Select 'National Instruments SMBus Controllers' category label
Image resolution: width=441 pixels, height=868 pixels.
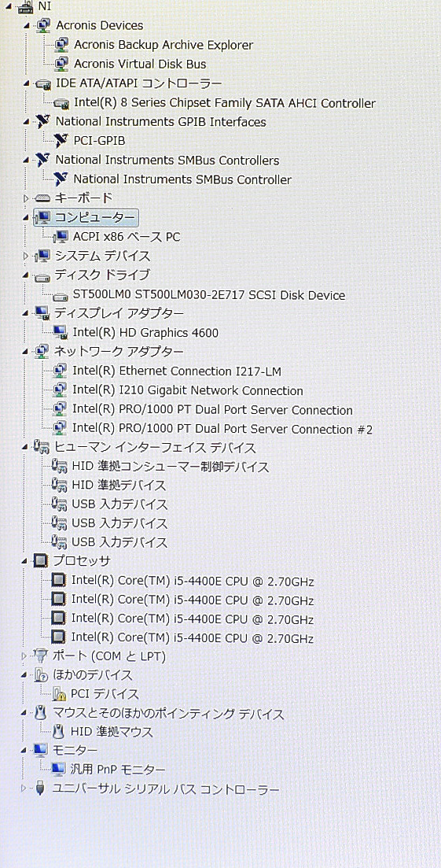click(167, 161)
